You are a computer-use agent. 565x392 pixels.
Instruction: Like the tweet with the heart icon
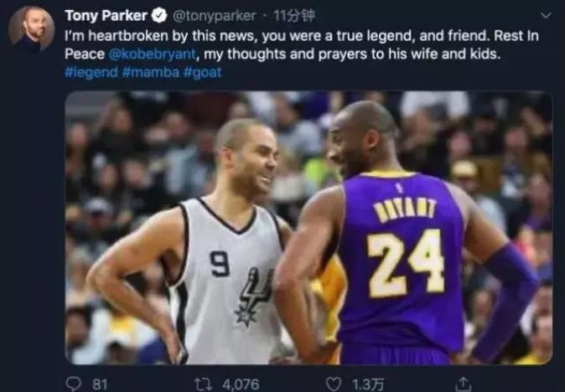click(x=334, y=384)
